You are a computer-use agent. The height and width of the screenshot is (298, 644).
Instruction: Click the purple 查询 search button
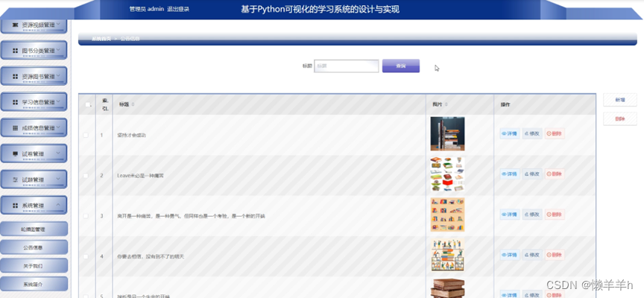[x=401, y=66]
